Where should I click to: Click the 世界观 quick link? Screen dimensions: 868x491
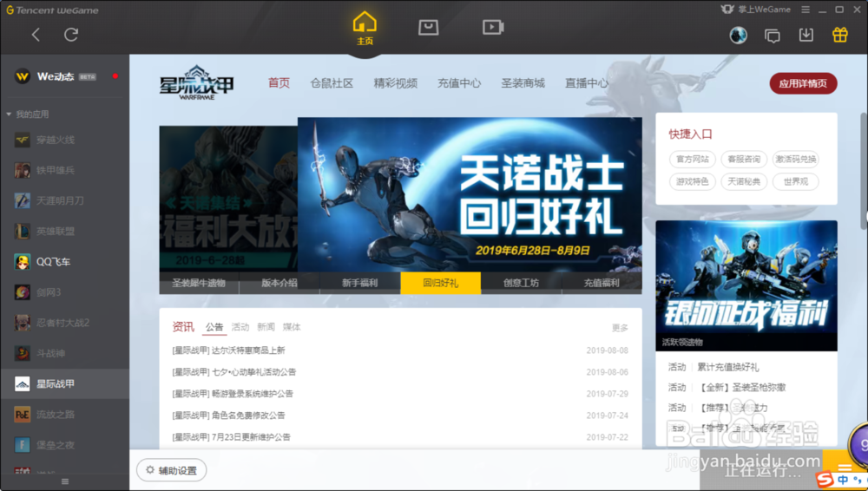(x=795, y=181)
